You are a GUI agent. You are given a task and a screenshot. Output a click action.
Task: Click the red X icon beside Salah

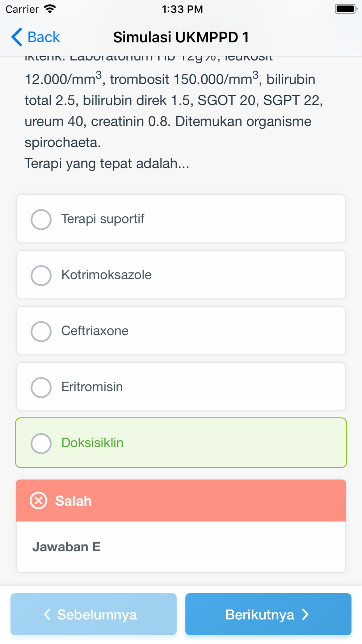(x=39, y=501)
